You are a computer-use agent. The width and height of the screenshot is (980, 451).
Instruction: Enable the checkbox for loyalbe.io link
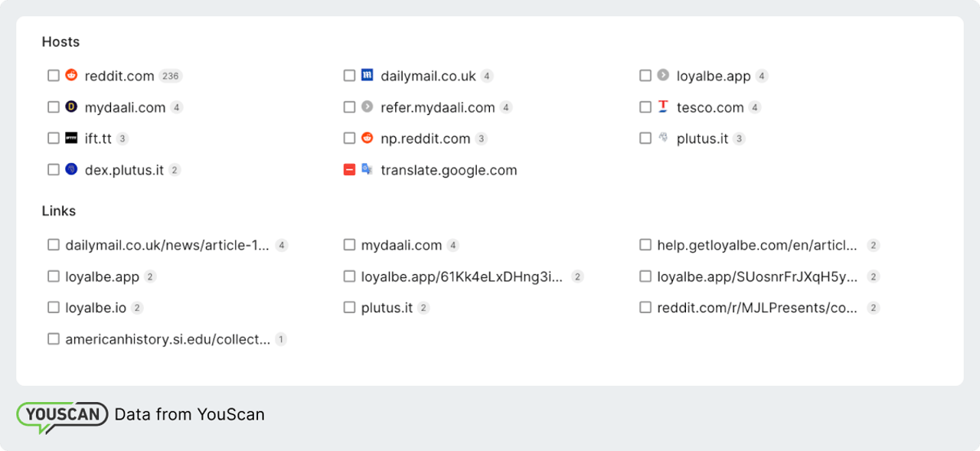click(x=53, y=307)
